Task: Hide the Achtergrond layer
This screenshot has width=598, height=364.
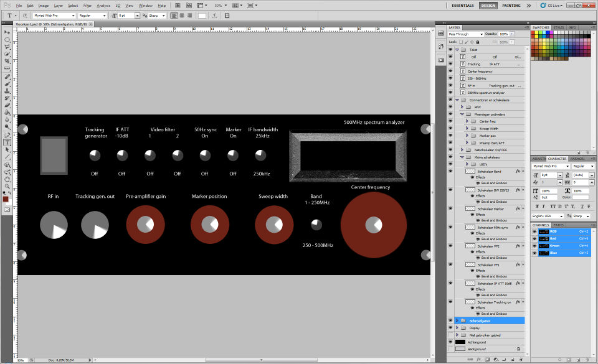Action: coord(450,342)
